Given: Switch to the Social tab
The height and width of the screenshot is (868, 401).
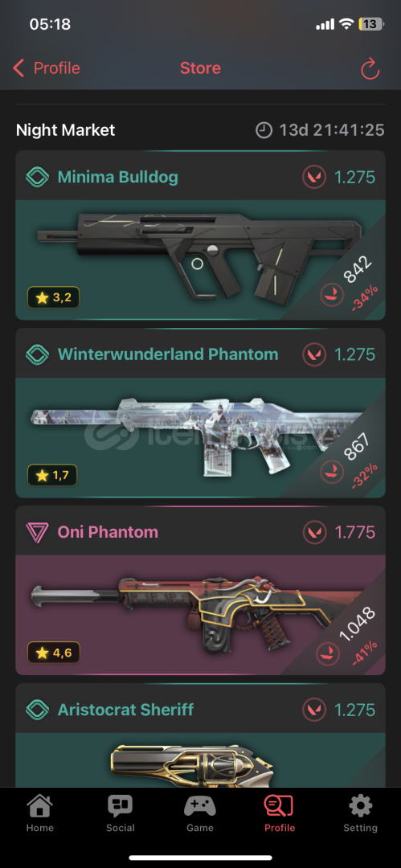Looking at the screenshot, I should [x=121, y=813].
